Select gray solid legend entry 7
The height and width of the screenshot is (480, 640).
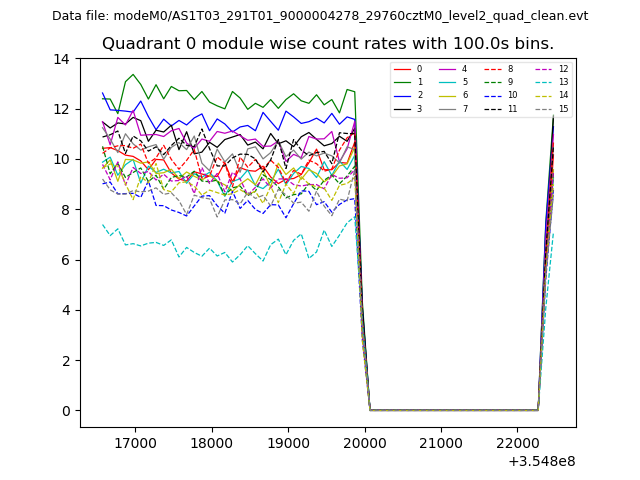coord(453,108)
